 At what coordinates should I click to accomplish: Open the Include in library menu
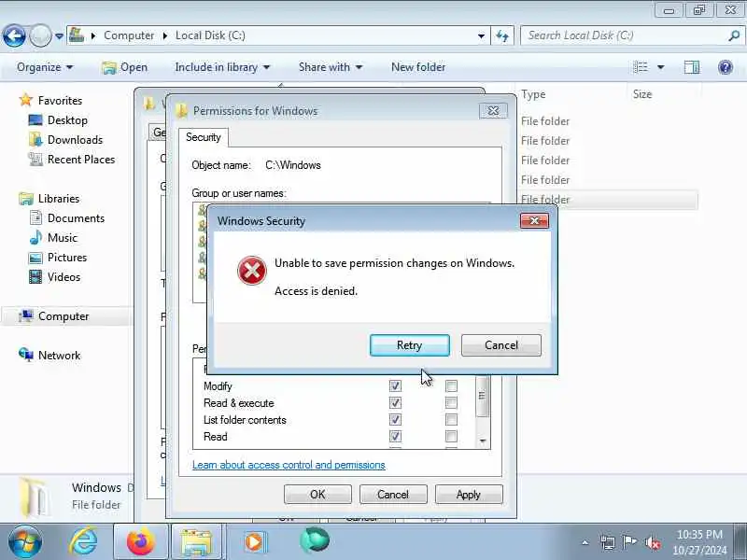(x=222, y=67)
